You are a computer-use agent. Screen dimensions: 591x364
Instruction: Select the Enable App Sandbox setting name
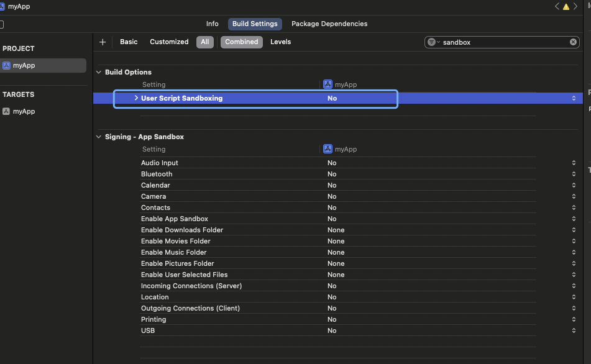point(175,219)
